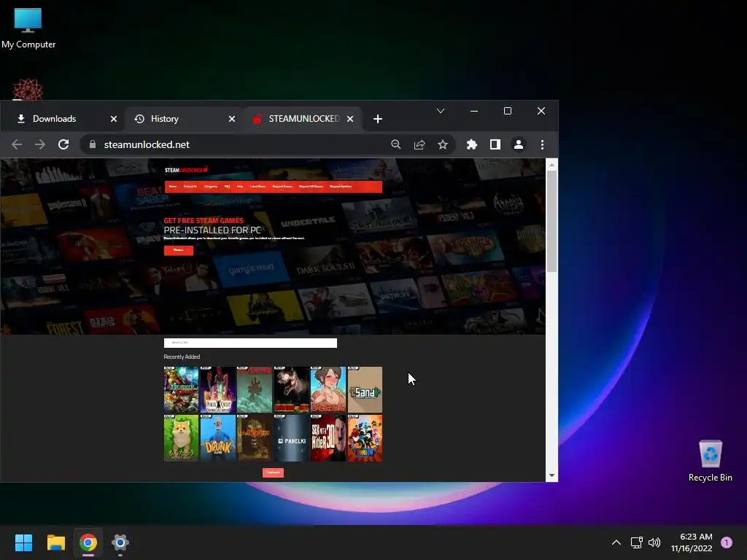This screenshot has width=747, height=560.
Task: Open the volume speaker tray icon
Action: [x=654, y=542]
